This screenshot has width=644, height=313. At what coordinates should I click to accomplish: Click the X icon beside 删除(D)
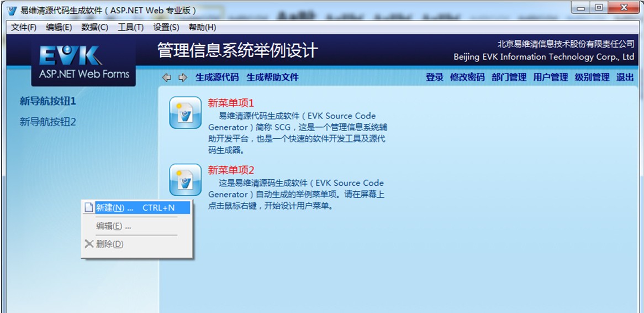(89, 244)
